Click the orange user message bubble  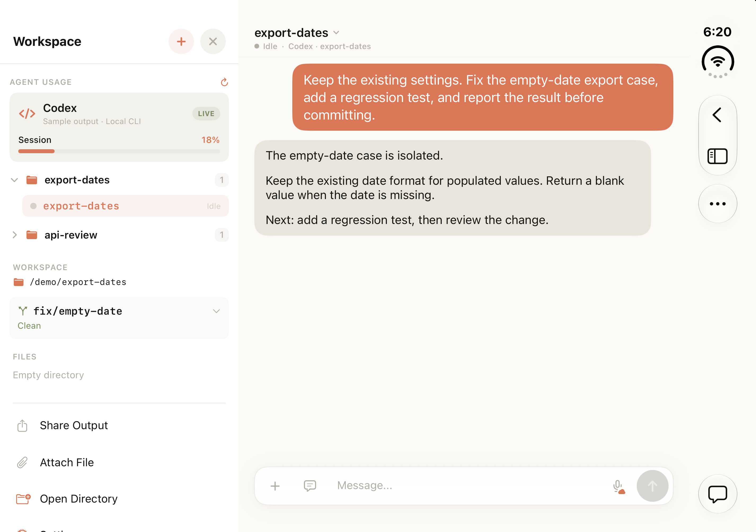tap(482, 97)
